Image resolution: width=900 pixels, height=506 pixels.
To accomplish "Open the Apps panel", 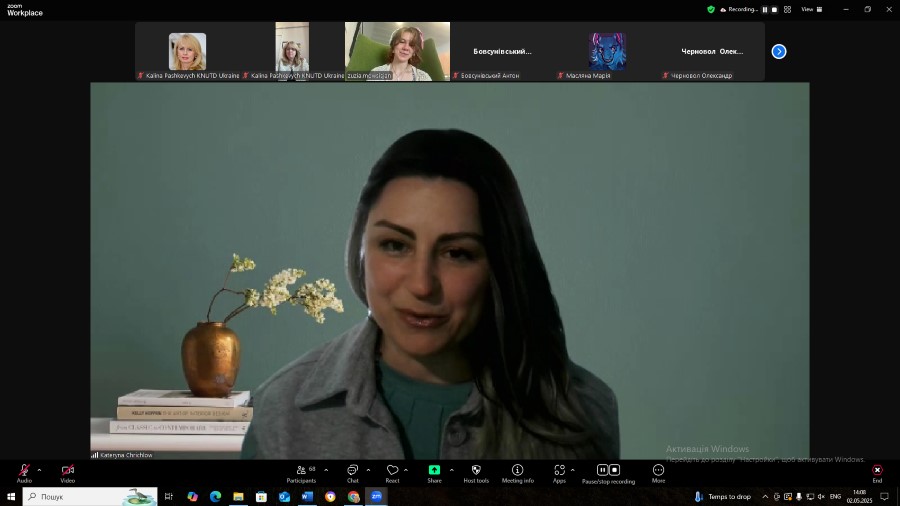I will (x=559, y=473).
